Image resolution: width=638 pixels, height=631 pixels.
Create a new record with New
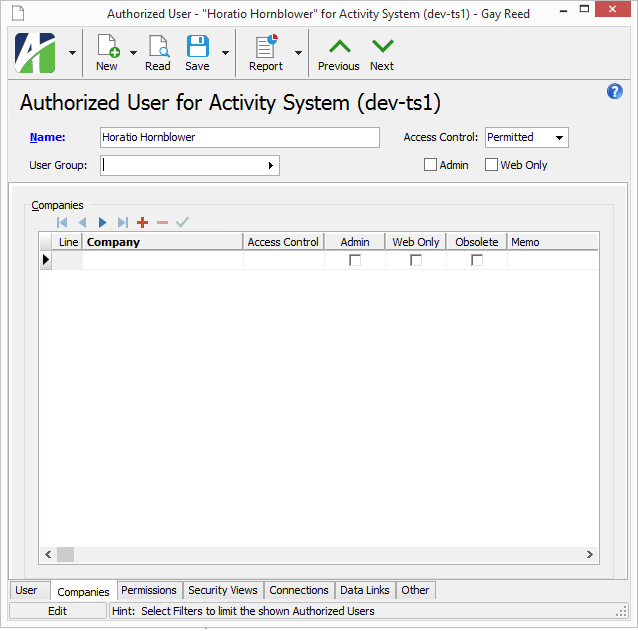tap(107, 53)
